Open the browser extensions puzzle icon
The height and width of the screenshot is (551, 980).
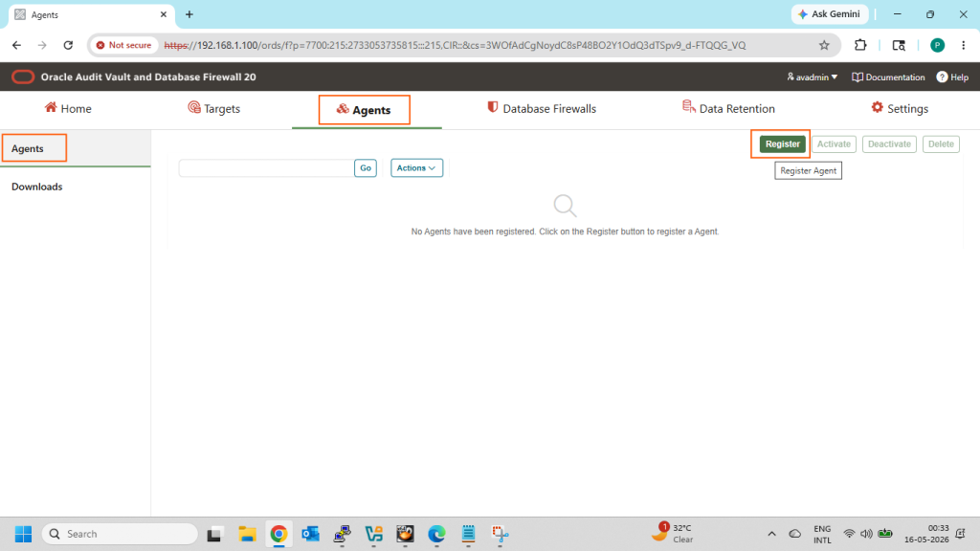coord(860,45)
